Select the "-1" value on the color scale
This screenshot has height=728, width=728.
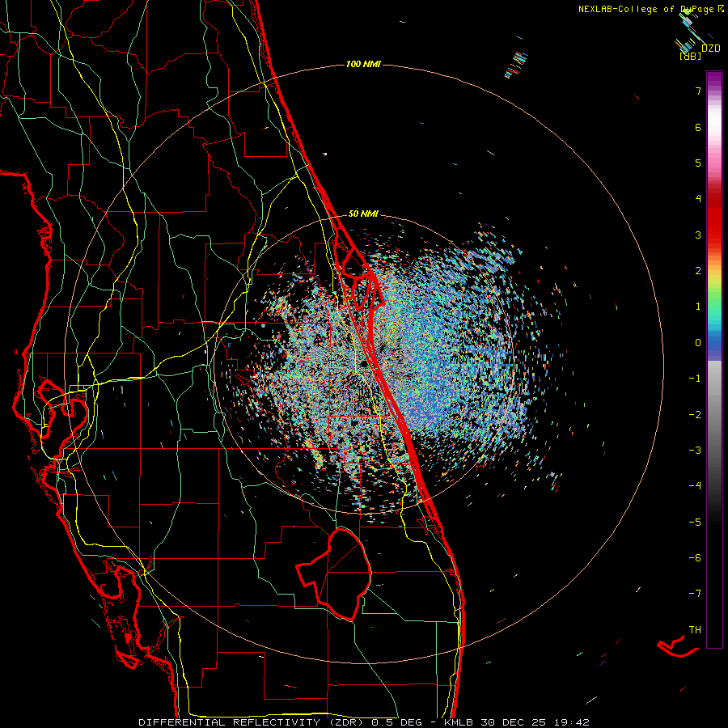(x=695, y=379)
